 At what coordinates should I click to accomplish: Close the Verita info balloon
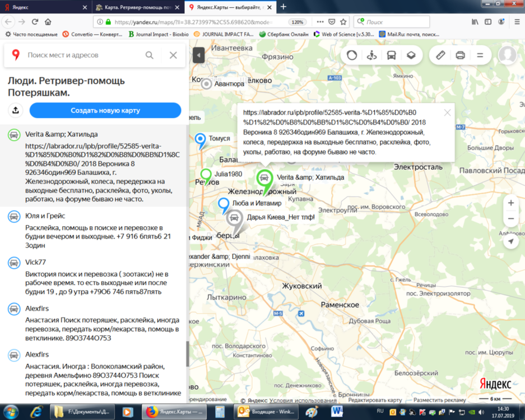pos(447,113)
